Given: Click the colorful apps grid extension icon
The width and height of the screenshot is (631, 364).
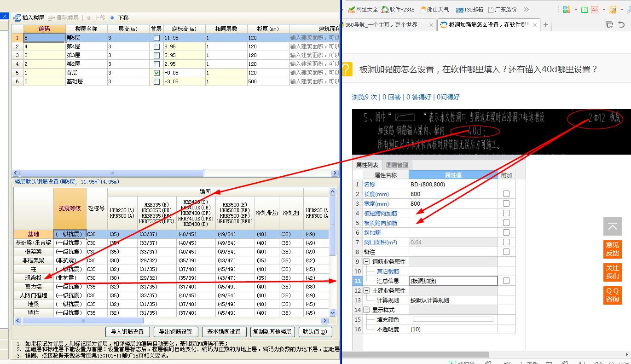Looking at the screenshot, I should pos(567,9).
